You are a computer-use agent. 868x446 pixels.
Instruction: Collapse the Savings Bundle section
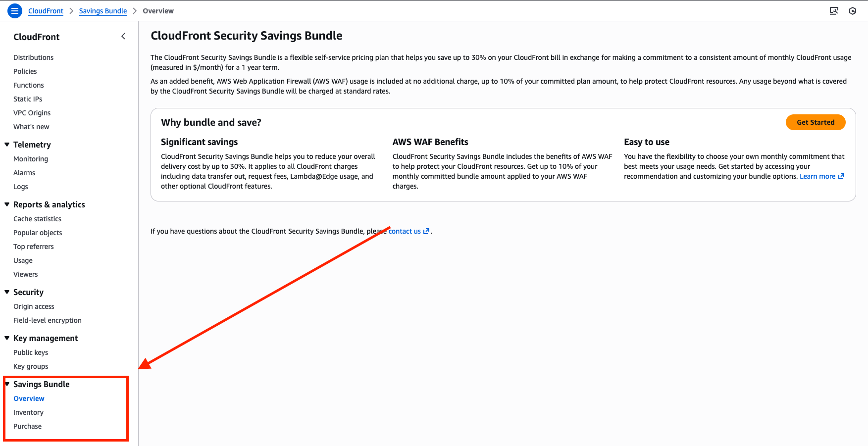click(6, 384)
